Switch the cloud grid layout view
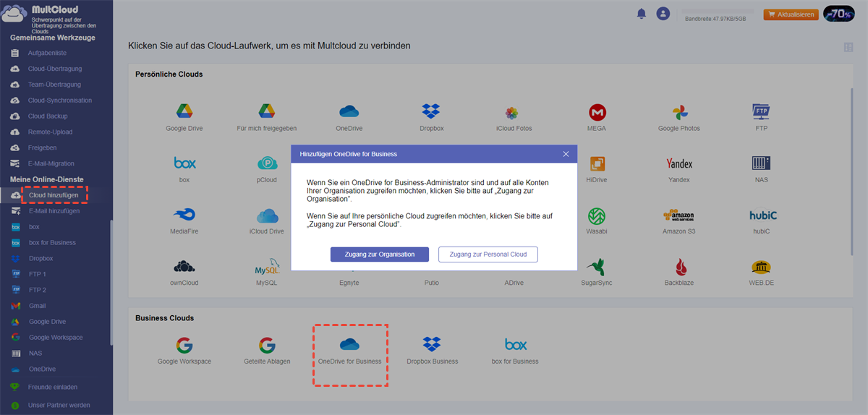Screen dimensions: 868x415 (848, 47)
